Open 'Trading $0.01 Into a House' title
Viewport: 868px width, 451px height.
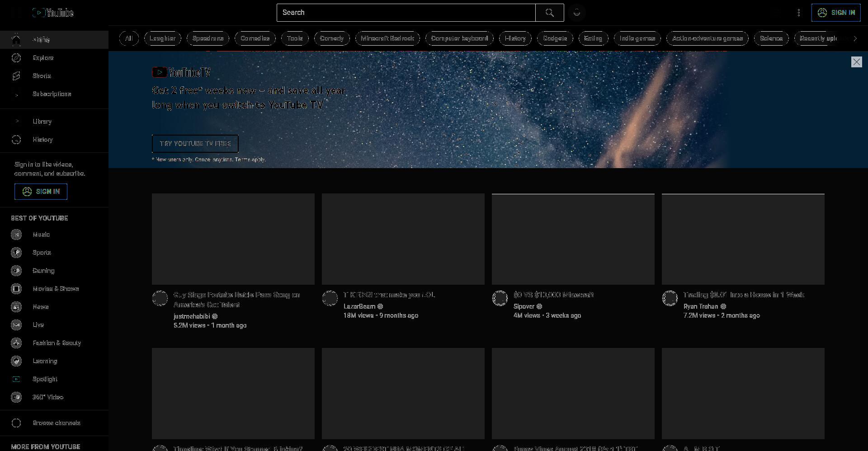tap(744, 295)
